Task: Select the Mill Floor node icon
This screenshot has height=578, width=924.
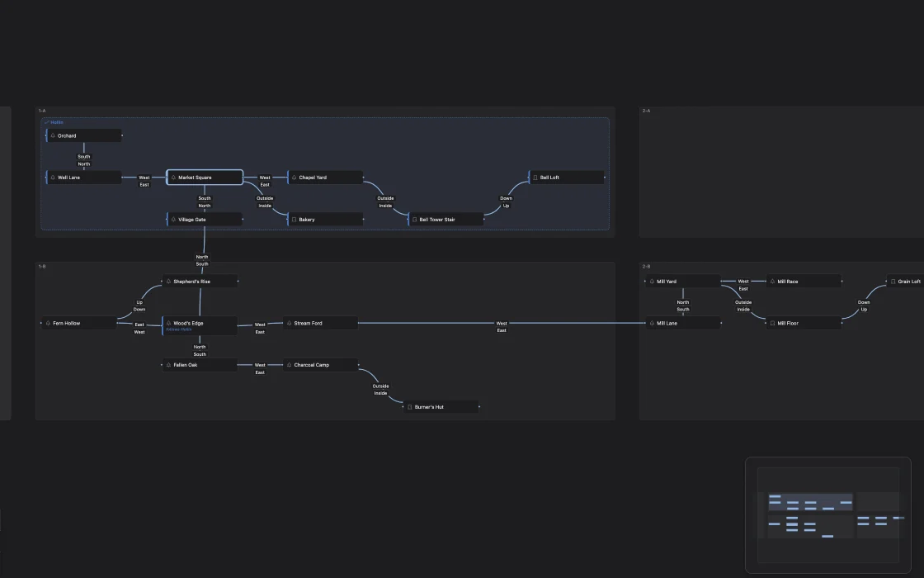Action: tap(772, 323)
